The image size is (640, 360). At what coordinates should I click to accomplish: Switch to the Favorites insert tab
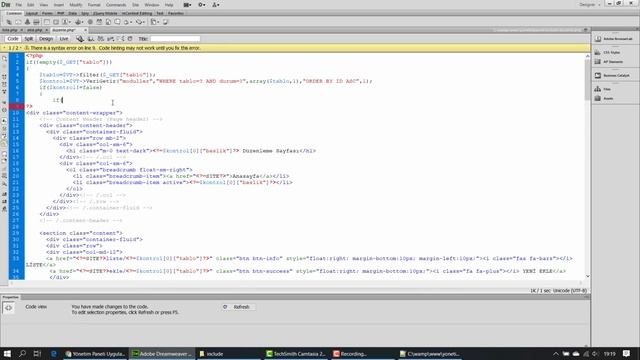tap(176, 13)
